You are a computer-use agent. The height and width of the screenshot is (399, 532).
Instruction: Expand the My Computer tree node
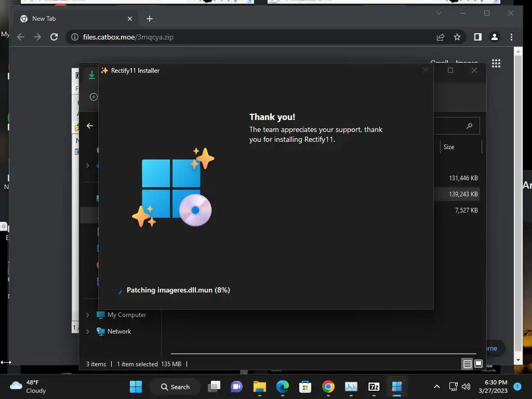pyautogui.click(x=87, y=315)
